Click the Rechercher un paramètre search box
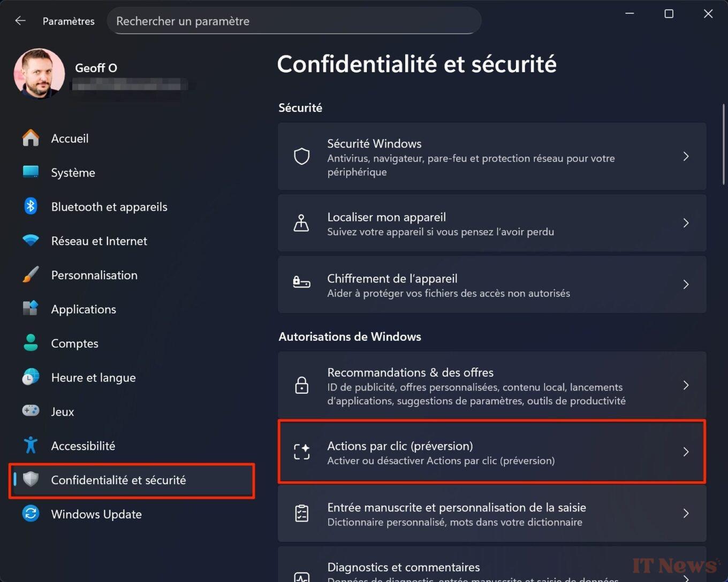This screenshot has height=582, width=728. 294,21
